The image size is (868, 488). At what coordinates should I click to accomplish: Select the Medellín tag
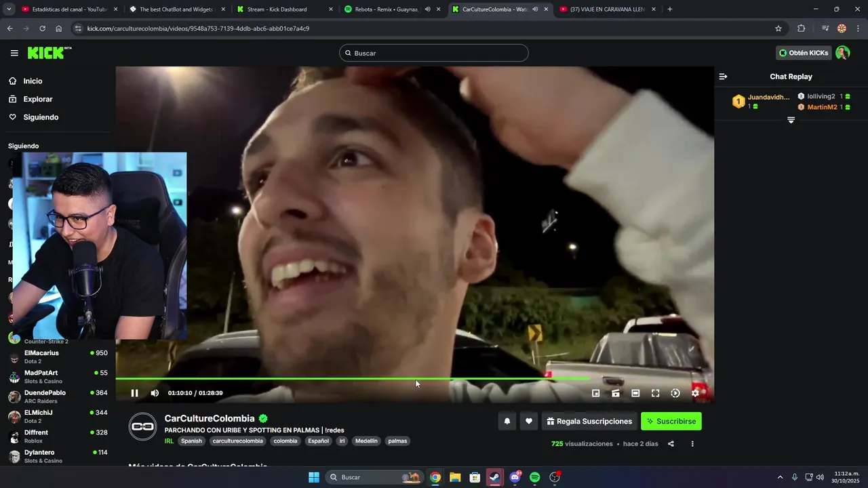[366, 441]
